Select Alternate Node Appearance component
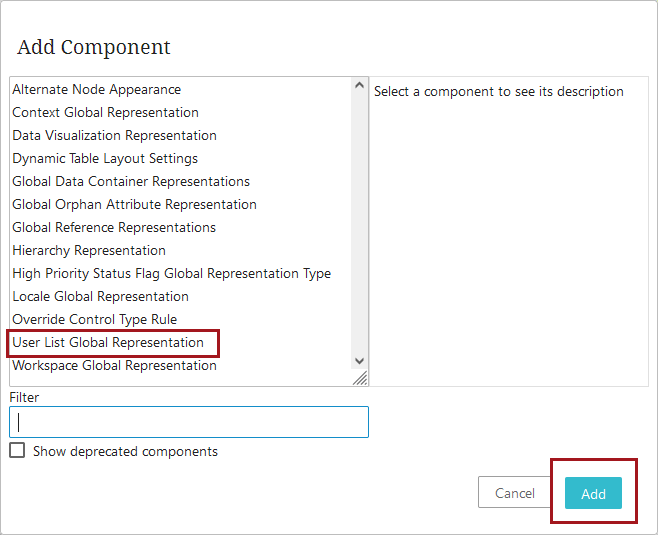The height and width of the screenshot is (535, 658). point(97,90)
